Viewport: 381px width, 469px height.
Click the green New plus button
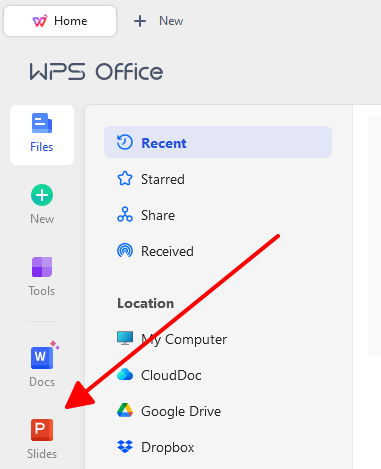42,195
